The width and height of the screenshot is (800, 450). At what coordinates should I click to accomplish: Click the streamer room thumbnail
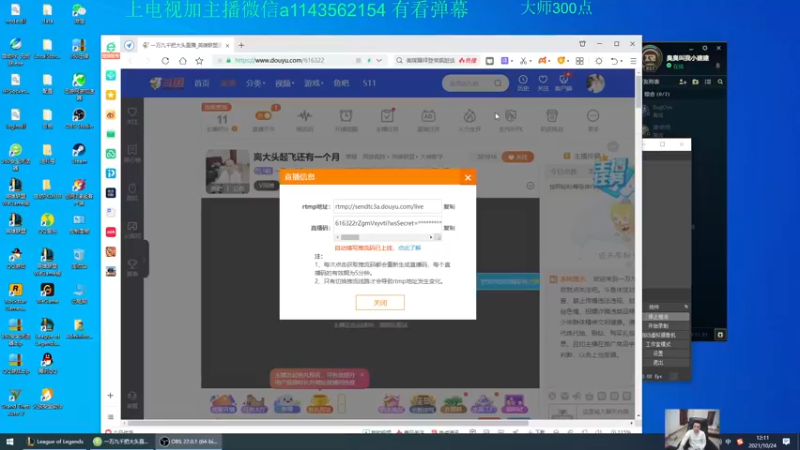click(x=228, y=171)
